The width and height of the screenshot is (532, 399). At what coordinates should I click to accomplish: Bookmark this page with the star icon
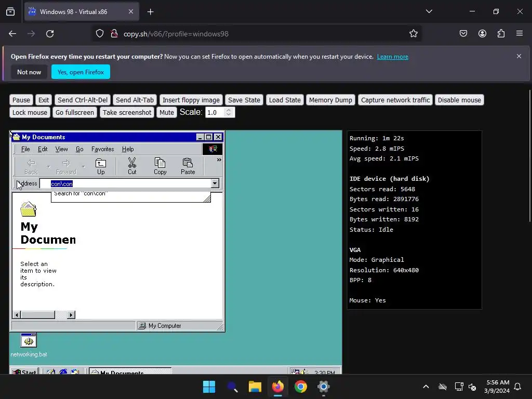pos(413,34)
